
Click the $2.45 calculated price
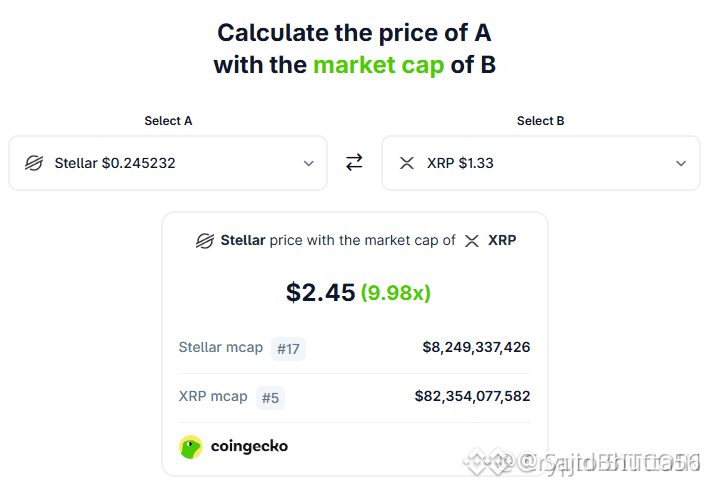point(321,292)
